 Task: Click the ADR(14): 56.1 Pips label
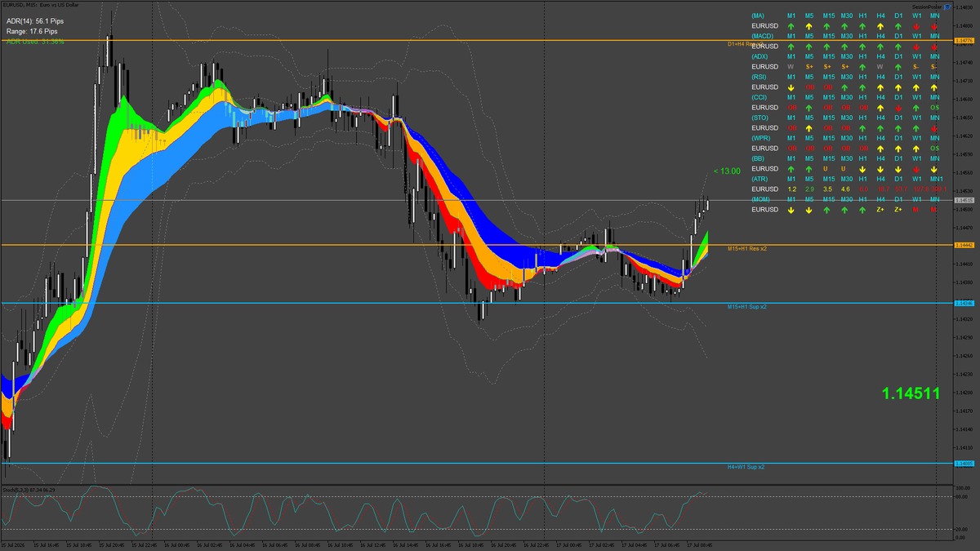tap(33, 20)
